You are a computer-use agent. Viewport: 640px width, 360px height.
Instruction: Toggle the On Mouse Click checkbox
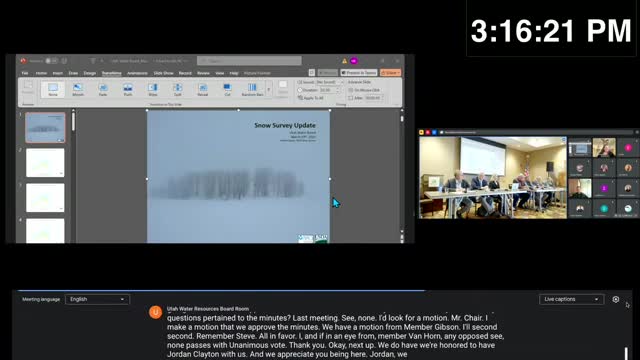pyautogui.click(x=351, y=90)
